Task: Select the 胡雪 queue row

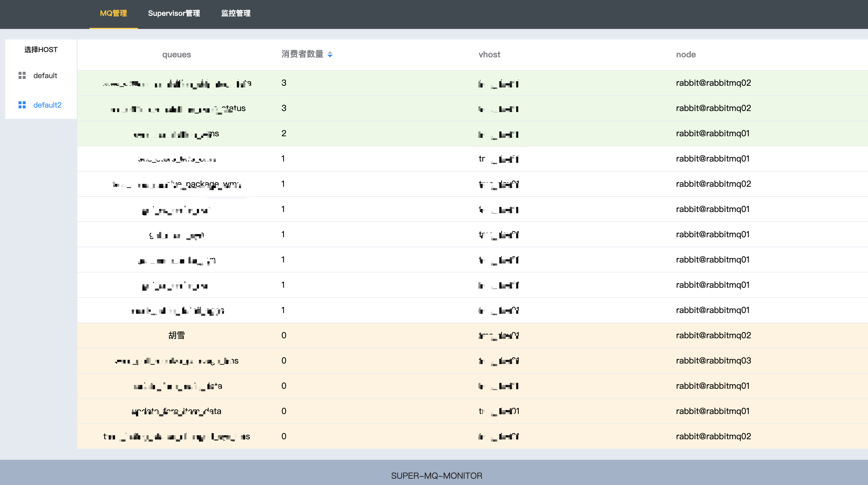Action: 176,335
